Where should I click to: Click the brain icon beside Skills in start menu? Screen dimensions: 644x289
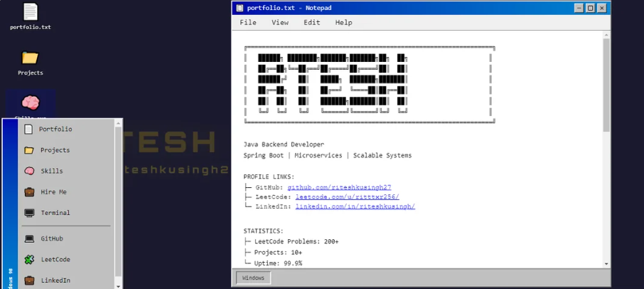(x=28, y=171)
